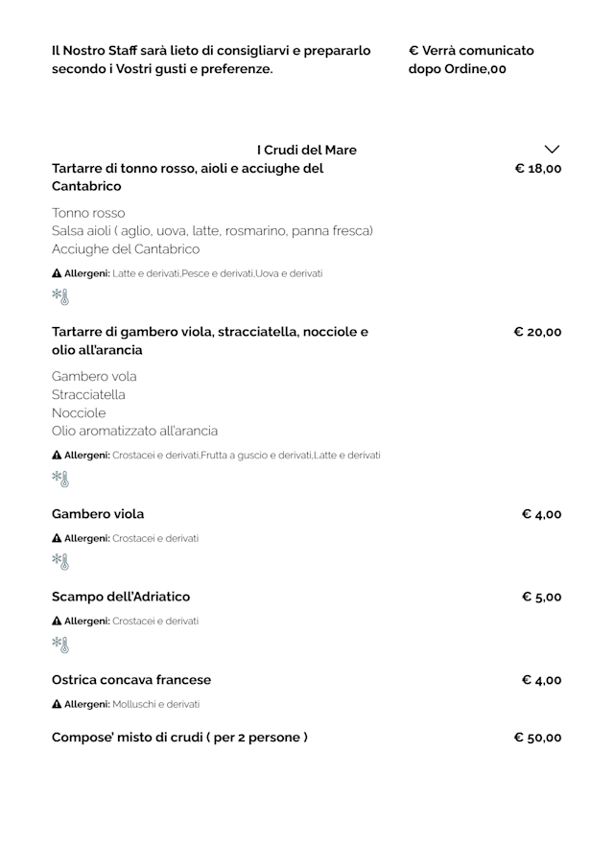Click the Il Nostro Staff recommendation text

point(211,59)
